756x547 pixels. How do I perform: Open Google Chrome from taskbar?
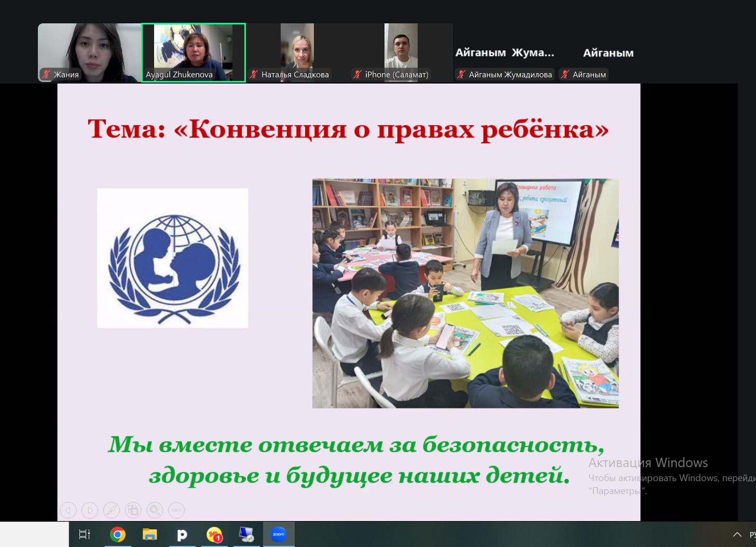coord(118,535)
